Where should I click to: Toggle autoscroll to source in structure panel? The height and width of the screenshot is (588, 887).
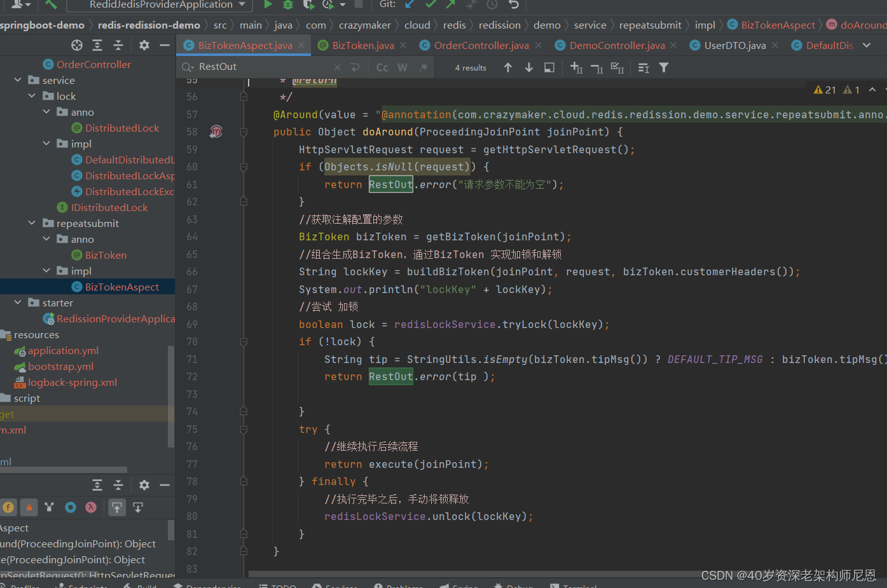click(x=117, y=507)
